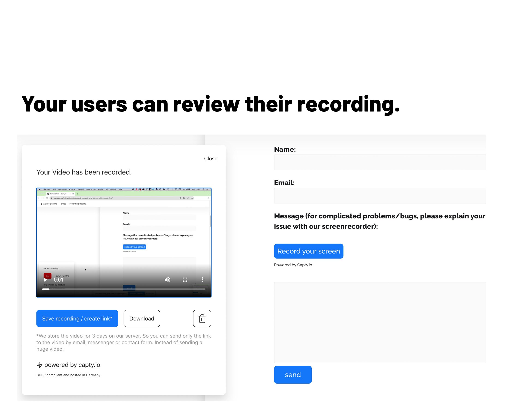Click the trash icon to delete the recording

202,319
